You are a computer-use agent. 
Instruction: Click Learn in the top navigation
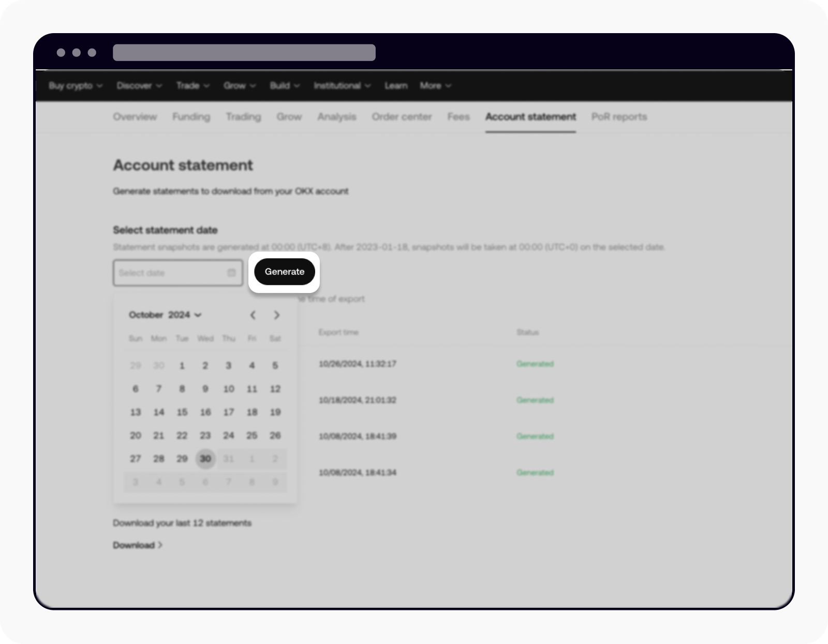click(x=396, y=86)
